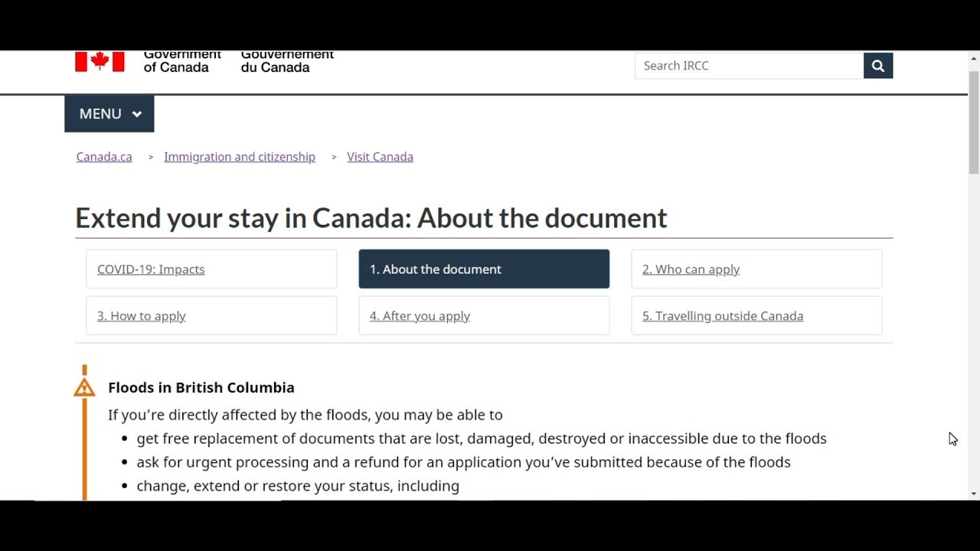Open Immigration and citizenship breadcrumb link

[x=239, y=156]
